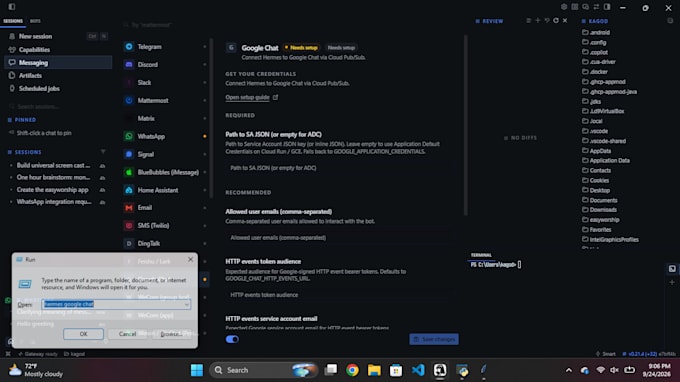This screenshot has height=382, width=680.
Task: Select the SMS (Twilio) platform icon
Action: click(x=129, y=225)
